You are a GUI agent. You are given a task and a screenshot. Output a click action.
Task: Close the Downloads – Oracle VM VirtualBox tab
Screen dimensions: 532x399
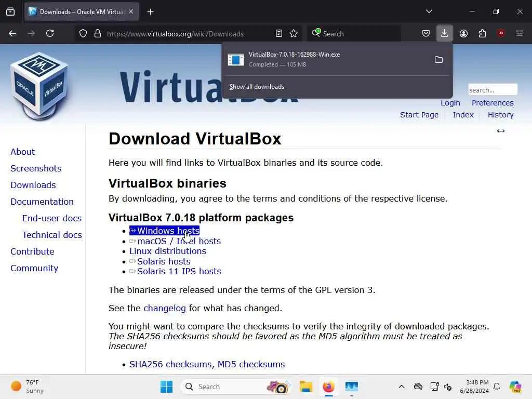click(x=131, y=11)
